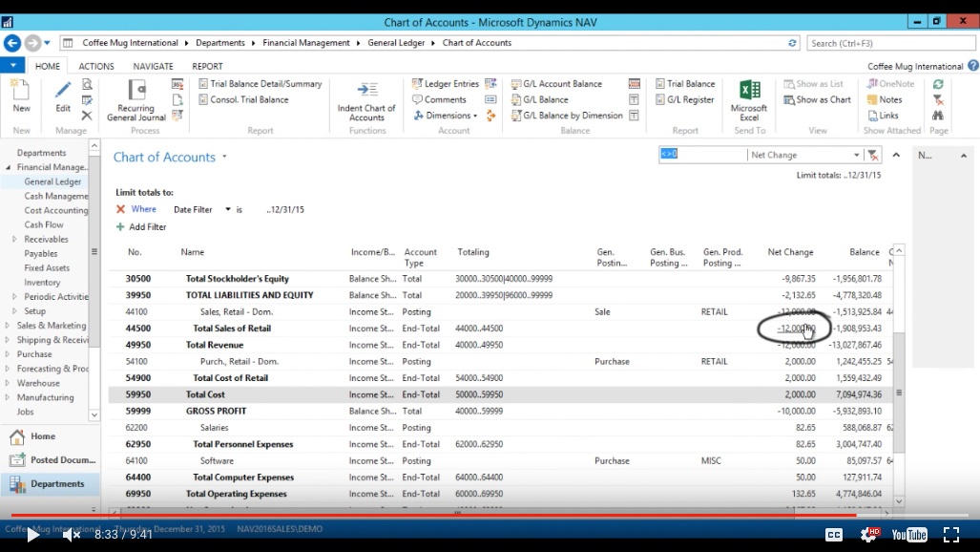Click the YouTube logo
This screenshot has width=980, height=552.
tap(909, 535)
